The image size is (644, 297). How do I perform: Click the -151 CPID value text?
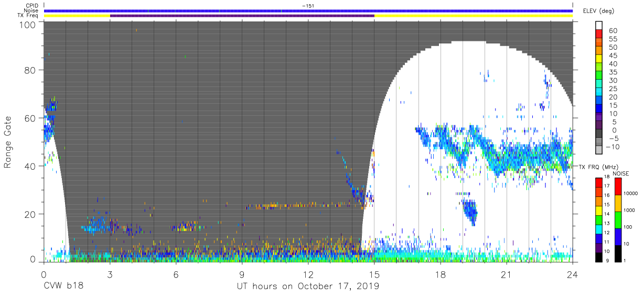click(308, 5)
